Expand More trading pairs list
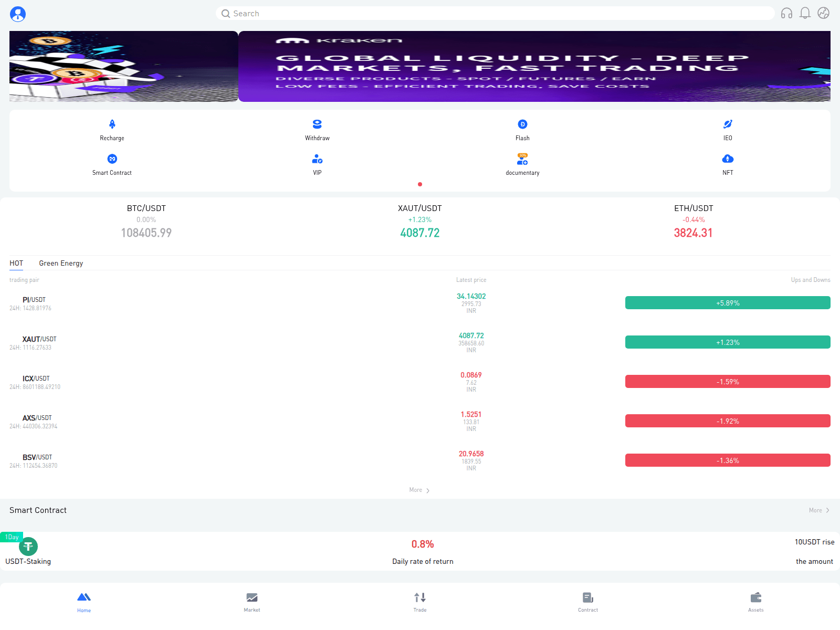840x630 pixels. pyautogui.click(x=418, y=489)
